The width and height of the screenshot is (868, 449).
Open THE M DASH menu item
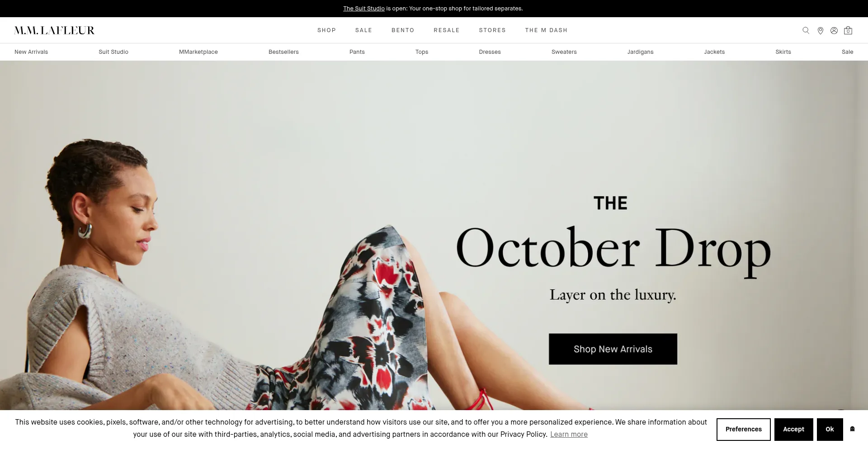tap(546, 30)
